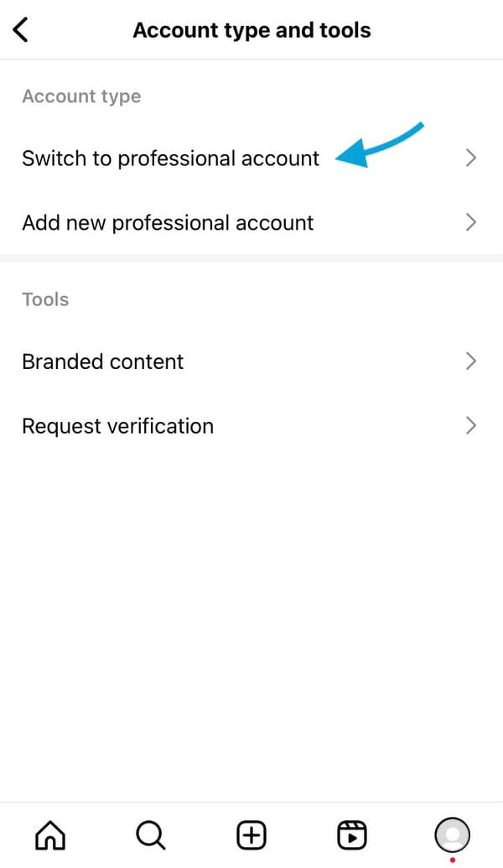Screen dimensions: 503x868
Task: Open the Home feed icon
Action: point(49,834)
